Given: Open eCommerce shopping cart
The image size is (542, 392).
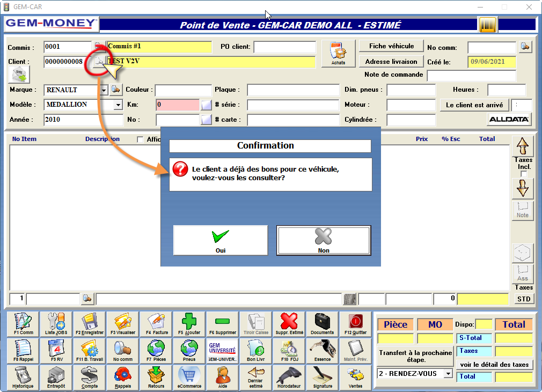Looking at the screenshot, I should 189,378.
